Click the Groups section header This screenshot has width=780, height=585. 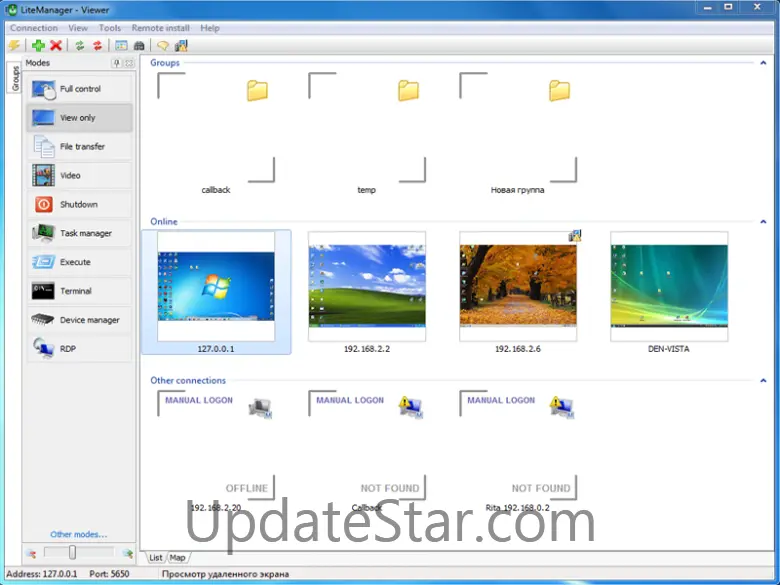pyautogui.click(x=165, y=63)
